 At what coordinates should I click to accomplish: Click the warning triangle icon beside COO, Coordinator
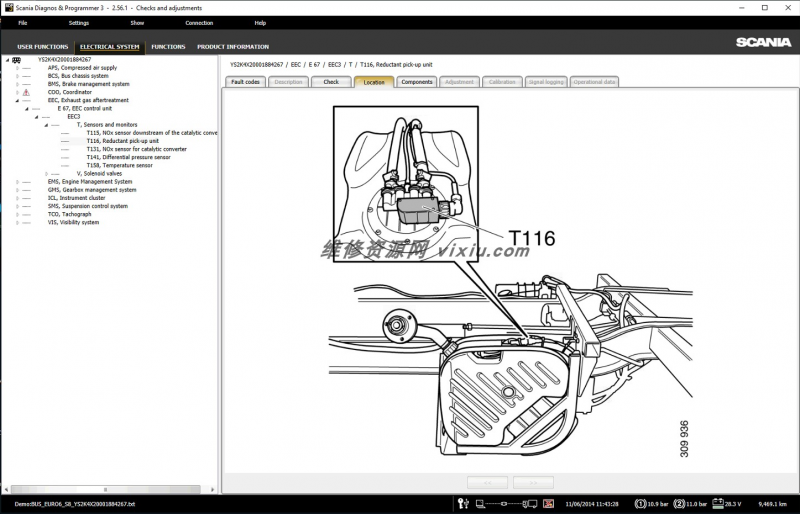[26, 92]
